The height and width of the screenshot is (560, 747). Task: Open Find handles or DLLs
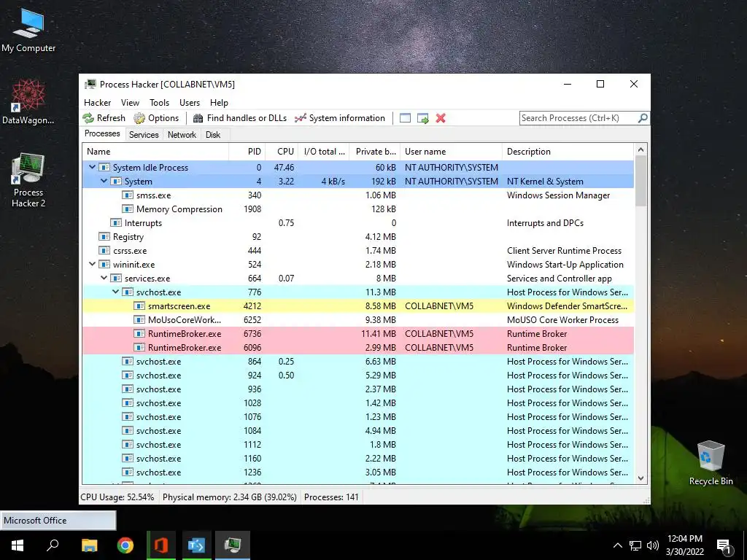239,118
